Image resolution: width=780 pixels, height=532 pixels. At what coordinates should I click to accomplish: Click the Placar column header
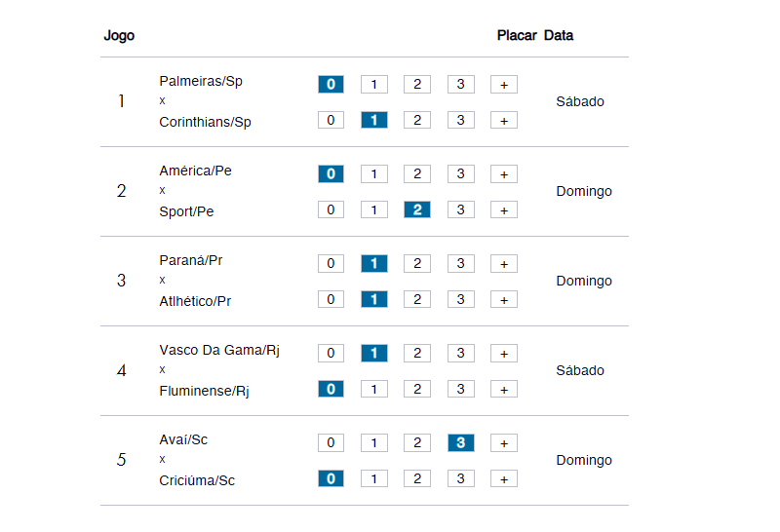pos(517,35)
